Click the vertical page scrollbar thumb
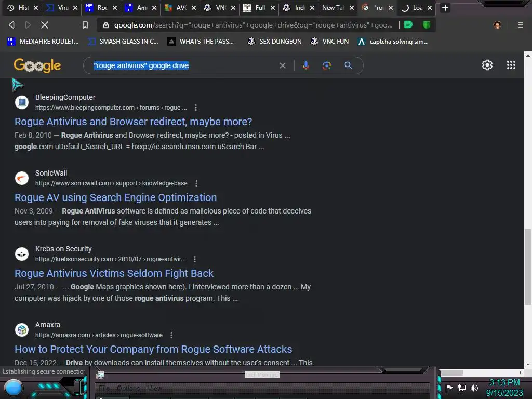This screenshot has width=532, height=399. pyautogui.click(x=528, y=267)
